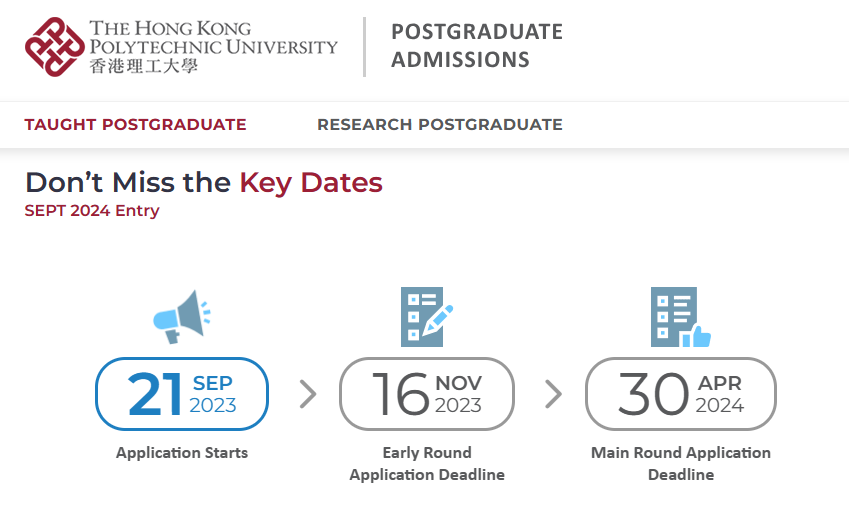
Task: Click the Postgraduate Admissions header title
Action: tap(476, 46)
